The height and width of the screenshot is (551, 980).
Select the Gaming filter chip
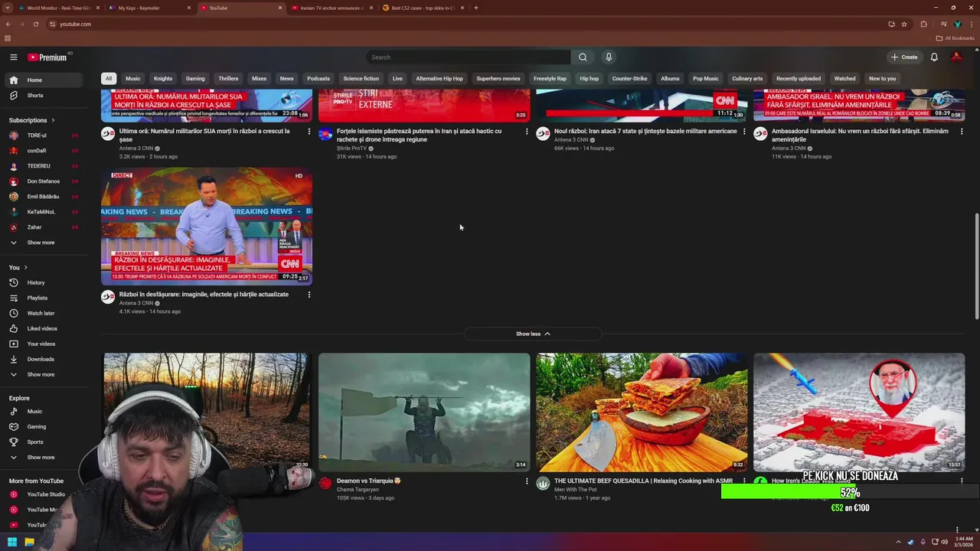[195, 78]
